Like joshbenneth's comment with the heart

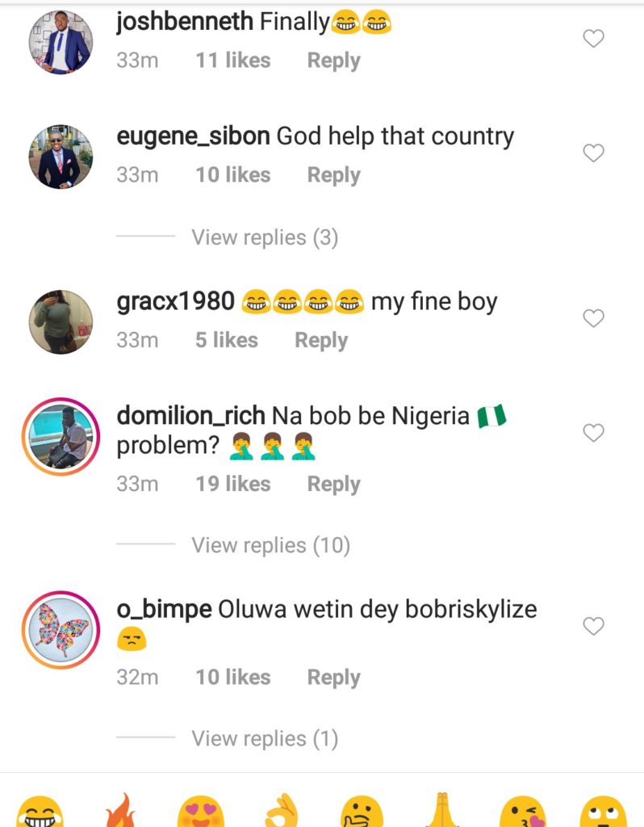point(593,38)
